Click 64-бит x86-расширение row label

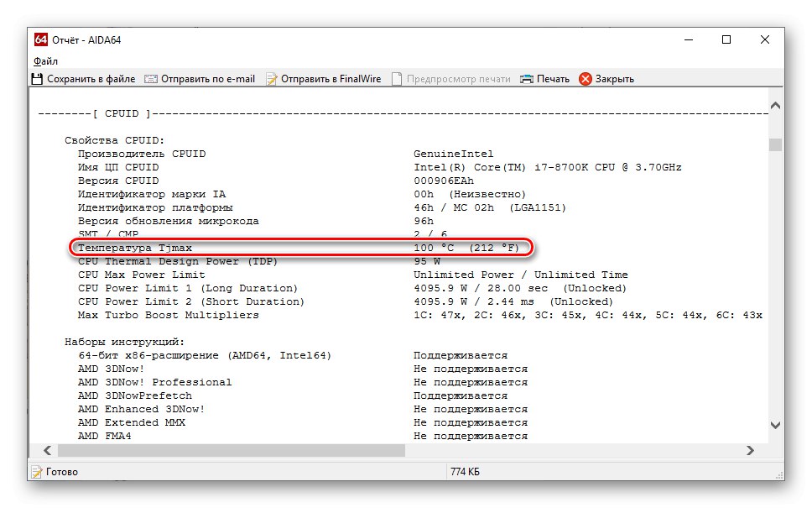(205, 356)
